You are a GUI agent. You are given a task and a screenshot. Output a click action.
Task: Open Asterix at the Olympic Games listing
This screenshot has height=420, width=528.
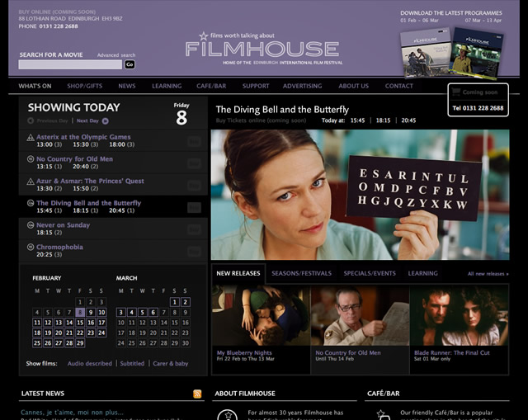pos(83,137)
